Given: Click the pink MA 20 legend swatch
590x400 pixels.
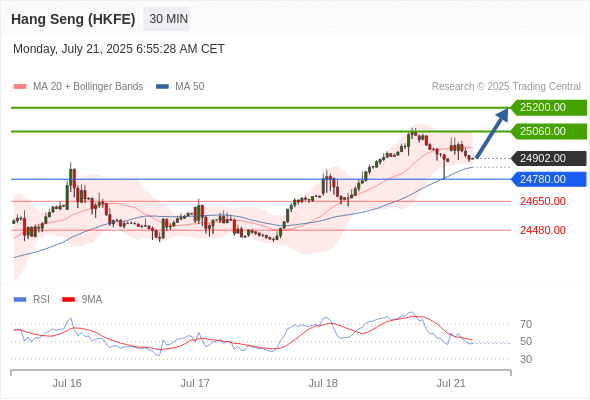Looking at the screenshot, I should tap(20, 87).
